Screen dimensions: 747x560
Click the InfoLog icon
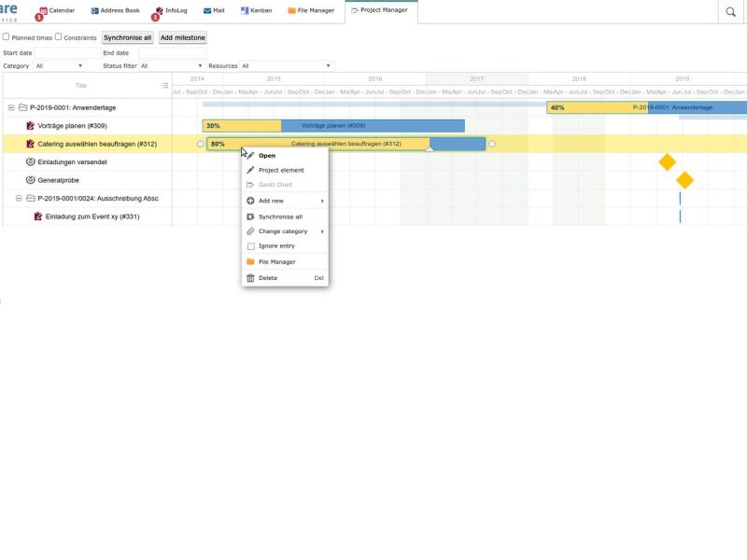(x=160, y=10)
